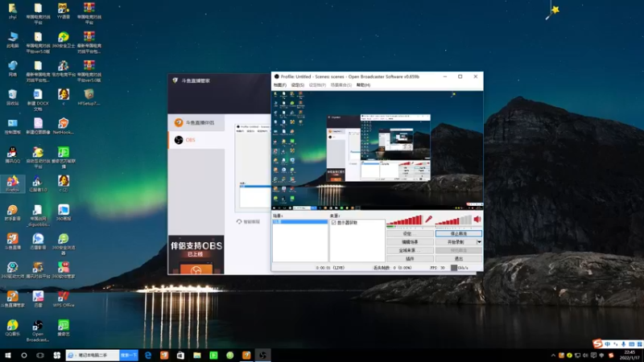Adjust the microphone volume meter in OBS
The height and width of the screenshot is (362, 644).
pyautogui.click(x=405, y=220)
